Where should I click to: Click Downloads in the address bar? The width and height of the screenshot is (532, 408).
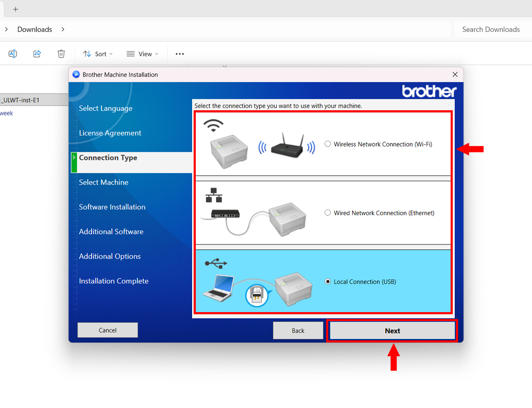pyautogui.click(x=35, y=29)
